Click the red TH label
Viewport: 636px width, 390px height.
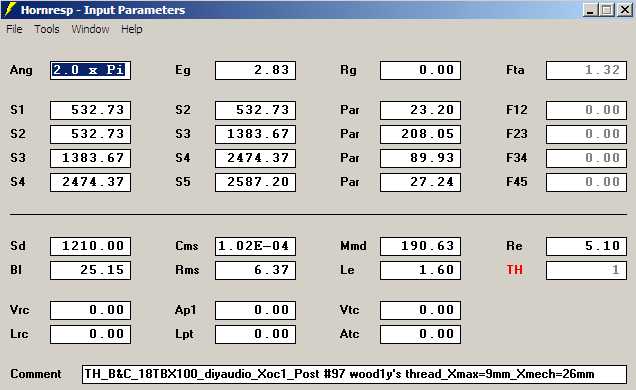(x=514, y=270)
